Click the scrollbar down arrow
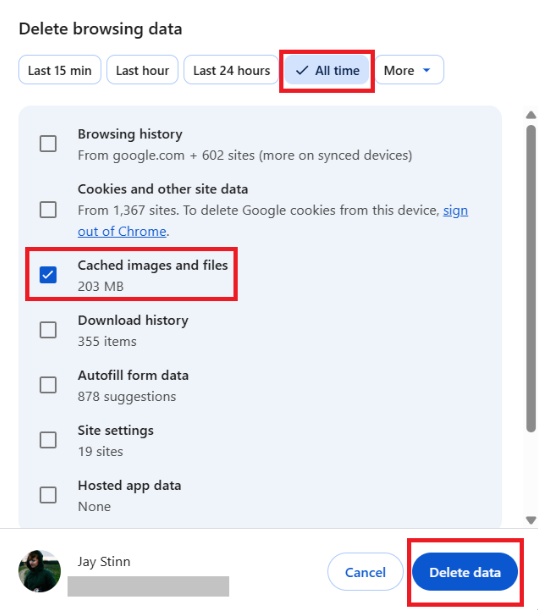Image resolution: width=538 pixels, height=610 pixels. (531, 520)
